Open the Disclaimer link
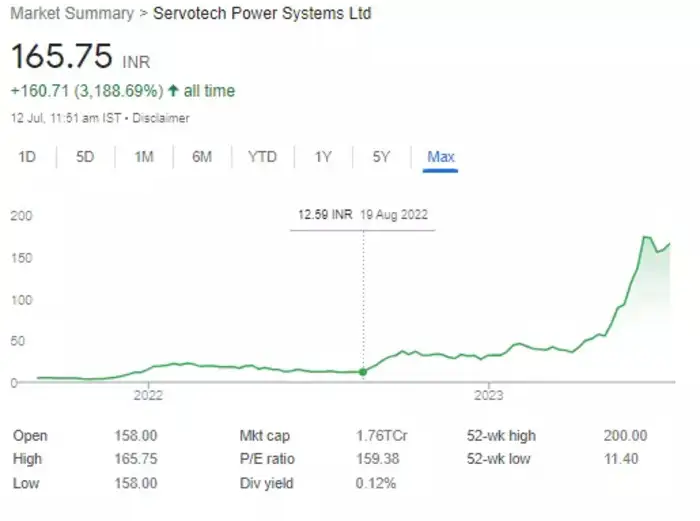700x521 pixels. (162, 118)
